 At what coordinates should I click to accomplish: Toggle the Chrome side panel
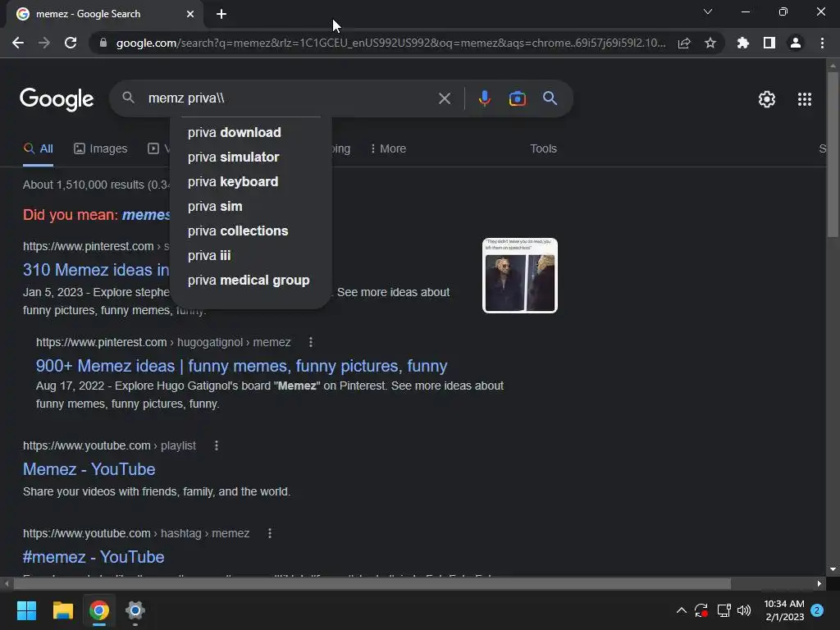click(769, 43)
